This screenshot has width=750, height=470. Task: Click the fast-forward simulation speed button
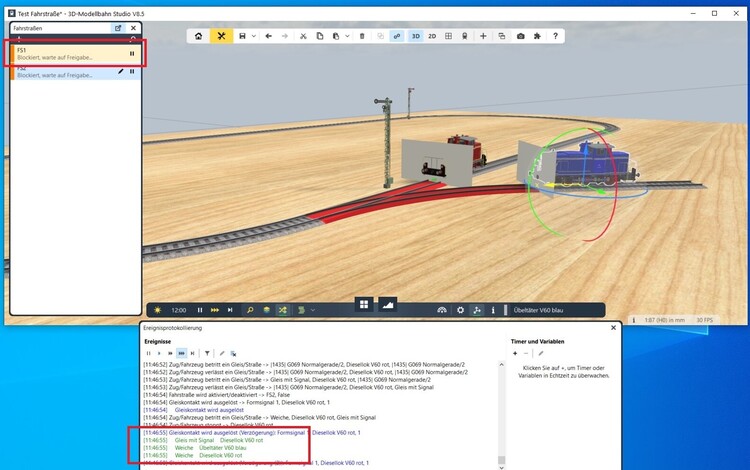[215, 310]
